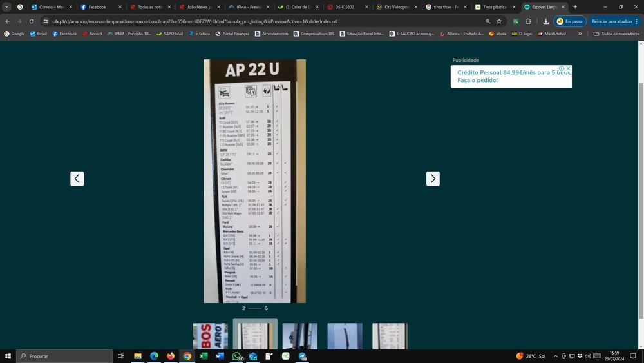Go back to the previous page
The height and width of the screenshot is (363, 644).
(x=7, y=21)
